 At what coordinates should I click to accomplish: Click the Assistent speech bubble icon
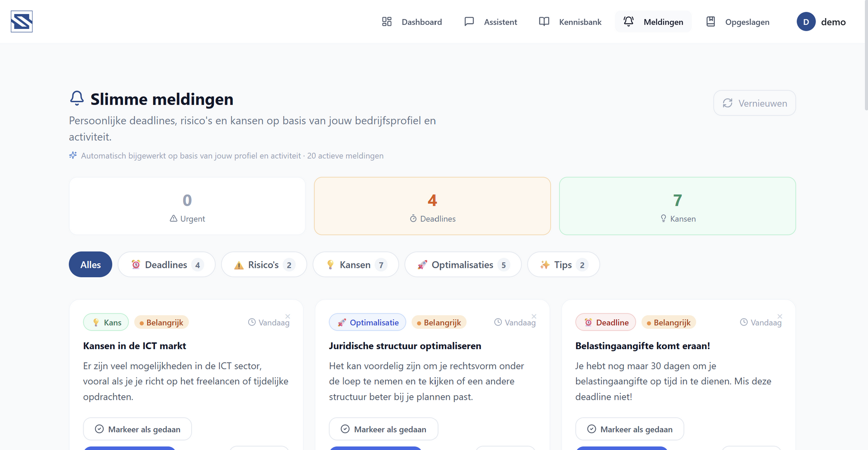click(x=469, y=22)
